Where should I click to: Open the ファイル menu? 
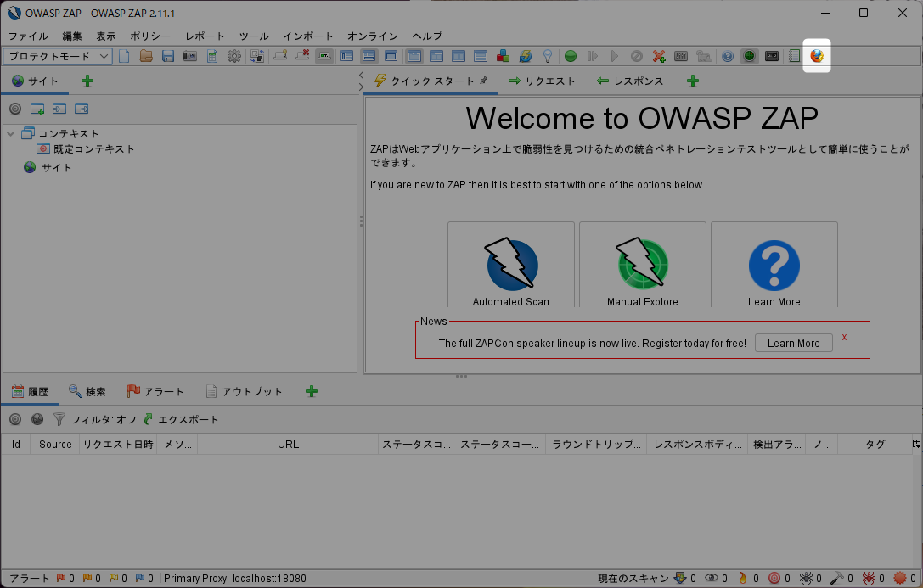[28, 36]
